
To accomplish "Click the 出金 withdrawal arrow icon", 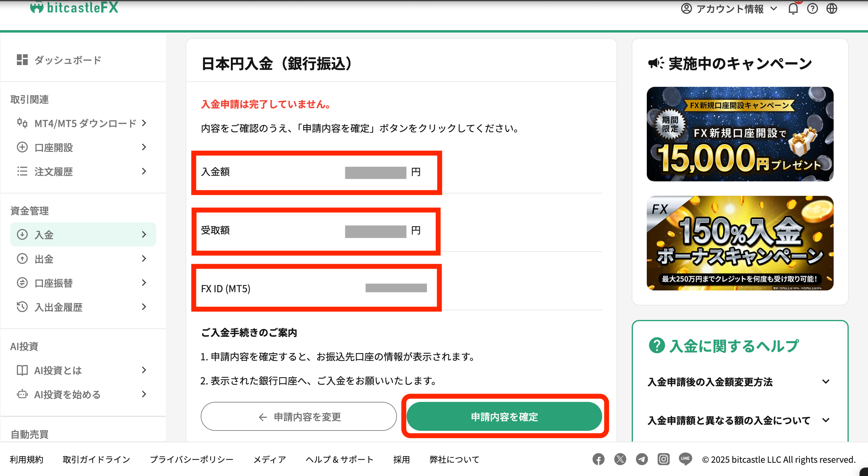I will (22, 258).
